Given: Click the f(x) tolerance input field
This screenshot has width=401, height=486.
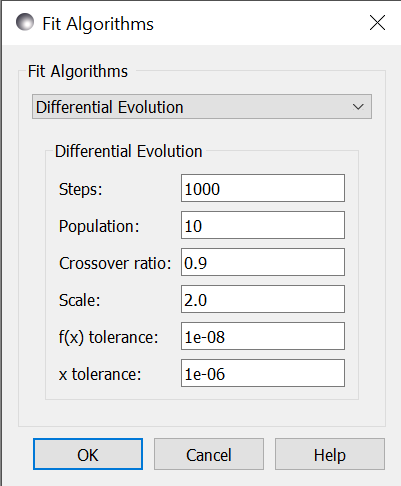Looking at the screenshot, I should (x=263, y=336).
